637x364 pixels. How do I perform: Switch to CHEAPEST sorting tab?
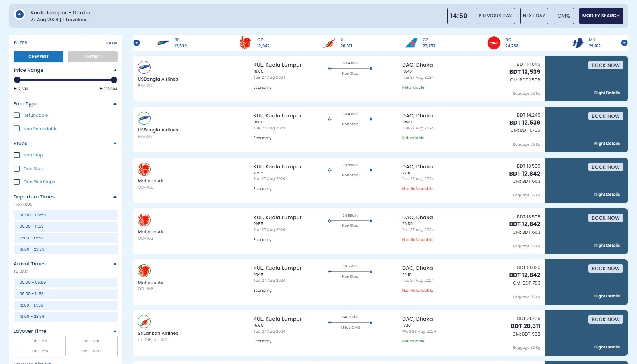(39, 57)
